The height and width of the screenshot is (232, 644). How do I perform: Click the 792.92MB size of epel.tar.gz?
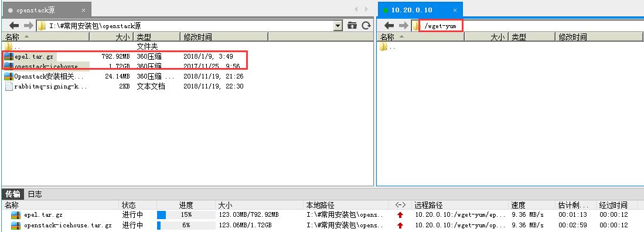point(115,56)
